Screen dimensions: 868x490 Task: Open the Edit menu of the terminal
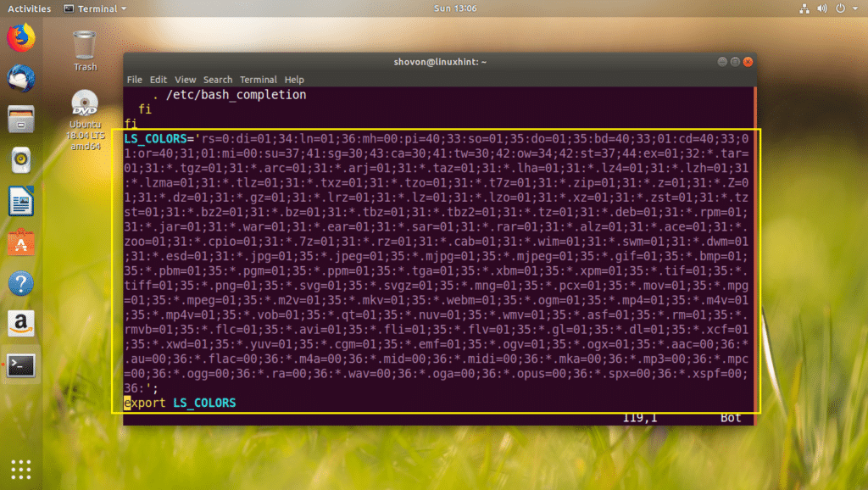click(158, 79)
